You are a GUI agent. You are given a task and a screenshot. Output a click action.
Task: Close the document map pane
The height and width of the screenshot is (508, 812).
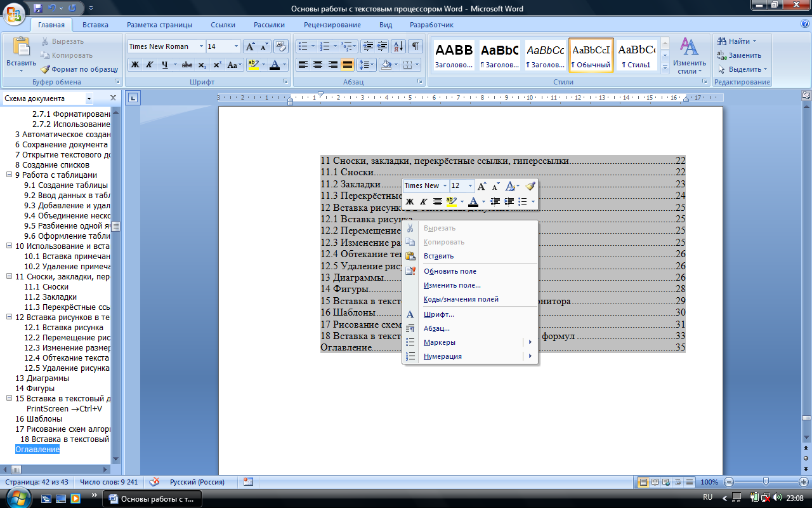point(113,98)
